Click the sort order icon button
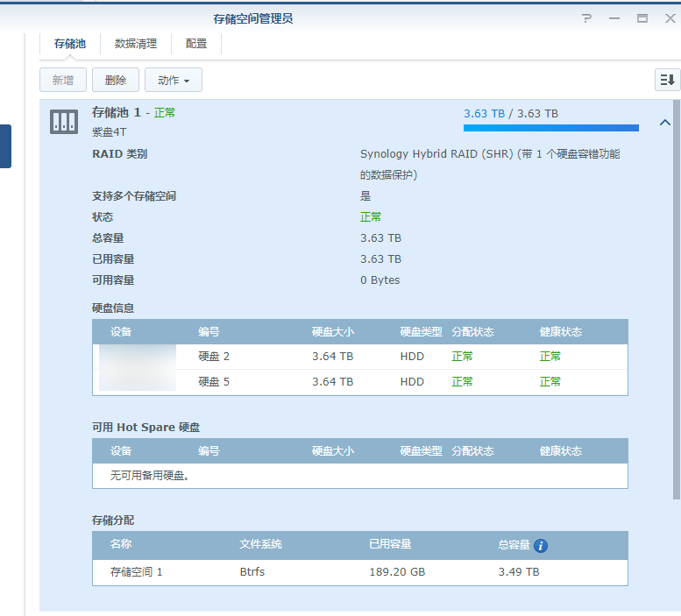The width and height of the screenshot is (681, 616). [667, 80]
